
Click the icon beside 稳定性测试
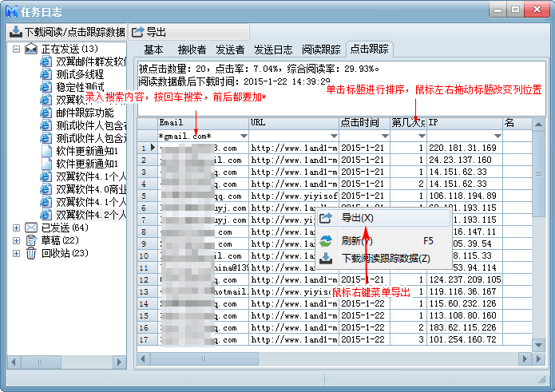coord(46,87)
